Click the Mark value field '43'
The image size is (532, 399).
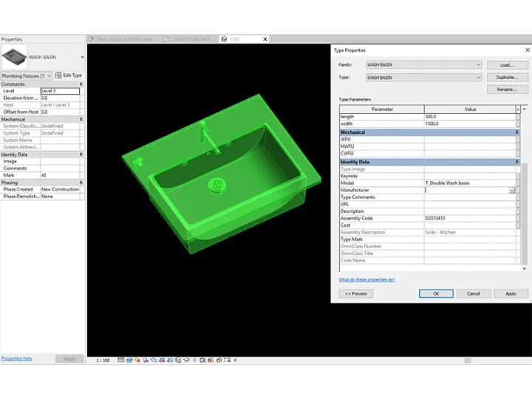[x=60, y=175]
